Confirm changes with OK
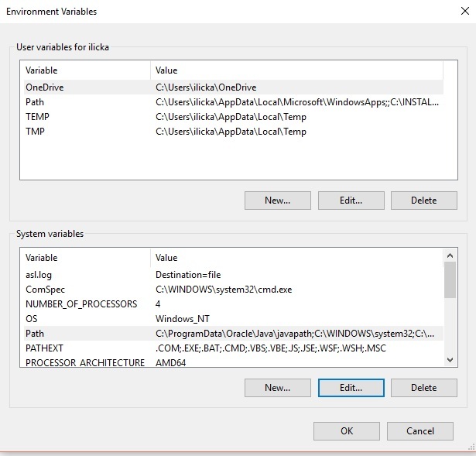This screenshot has height=456, width=476. (347, 430)
